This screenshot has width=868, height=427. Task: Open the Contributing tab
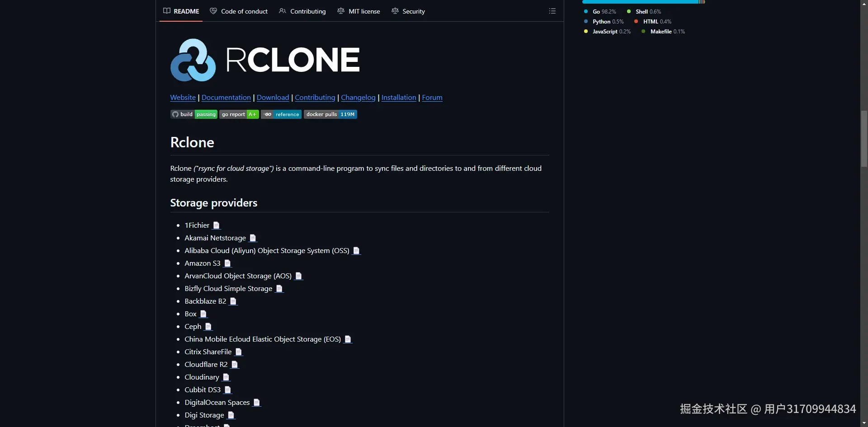click(x=302, y=11)
